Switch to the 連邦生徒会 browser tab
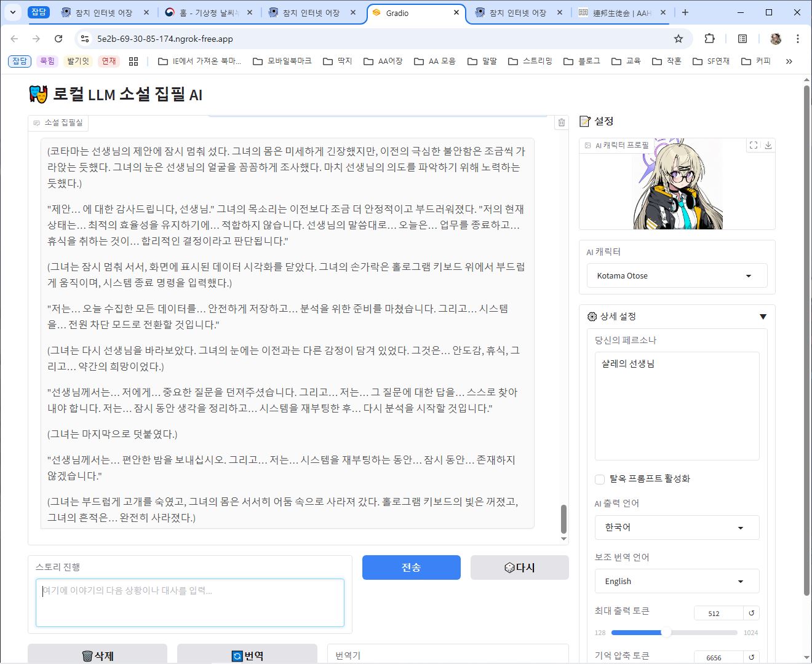The height and width of the screenshot is (664, 812). (x=621, y=13)
